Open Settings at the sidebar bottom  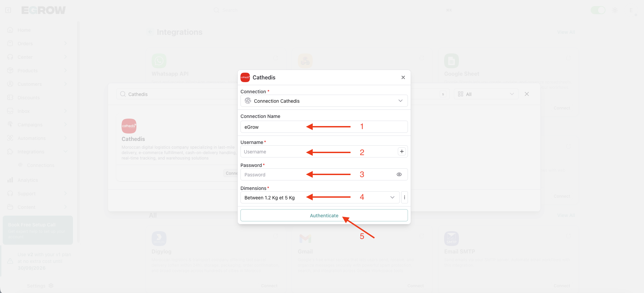coord(36,286)
